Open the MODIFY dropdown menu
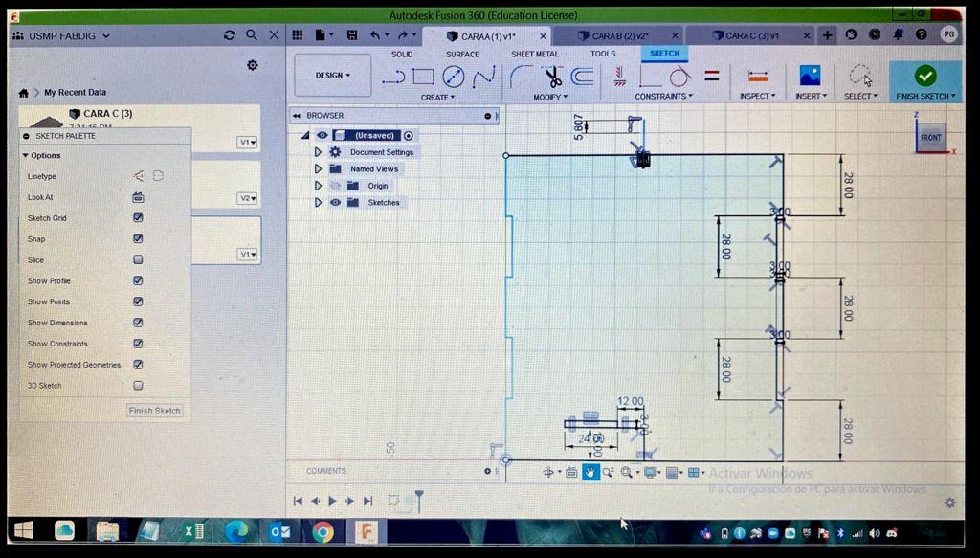 click(x=550, y=98)
